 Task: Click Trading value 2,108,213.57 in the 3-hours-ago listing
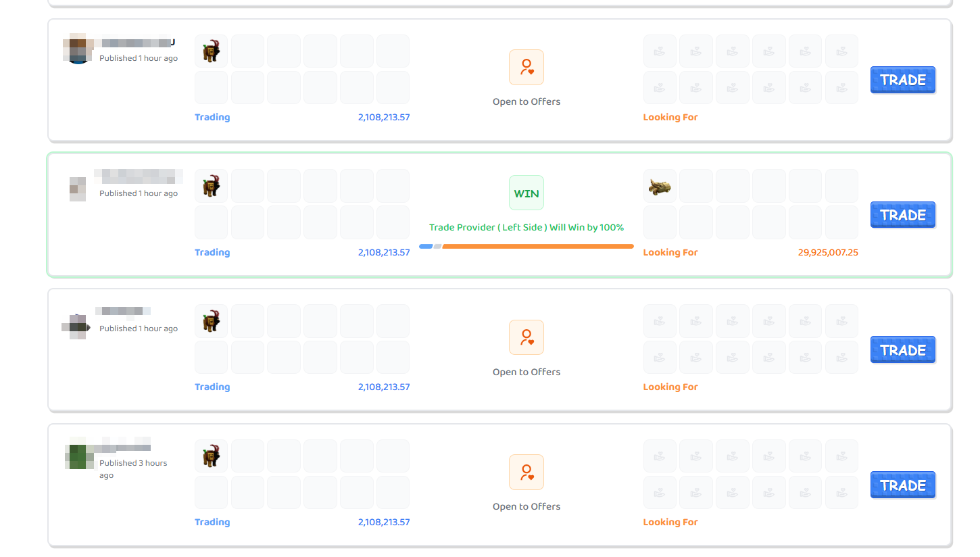click(x=384, y=522)
